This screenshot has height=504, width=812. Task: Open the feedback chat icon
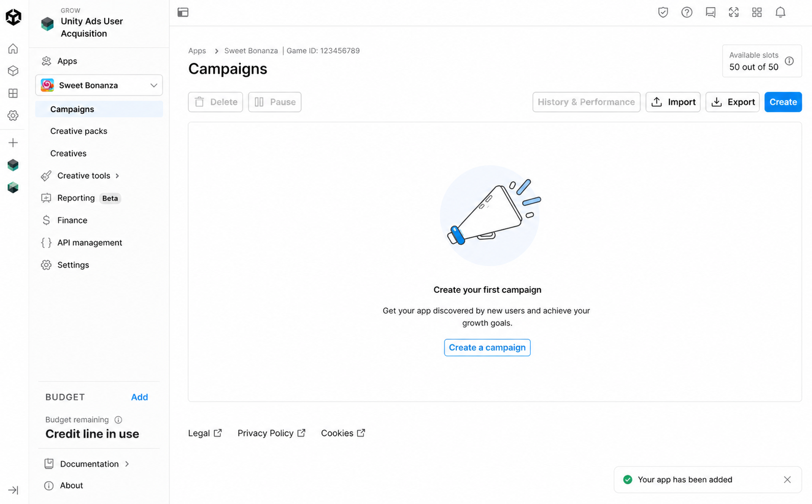pos(710,12)
